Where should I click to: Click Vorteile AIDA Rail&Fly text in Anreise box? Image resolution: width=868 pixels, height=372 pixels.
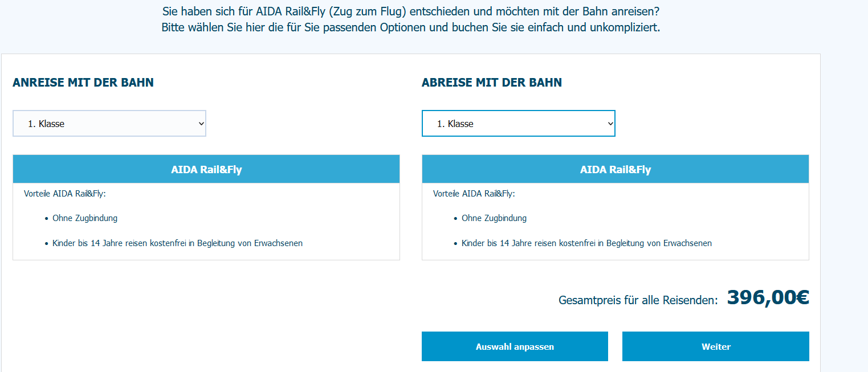click(65, 194)
